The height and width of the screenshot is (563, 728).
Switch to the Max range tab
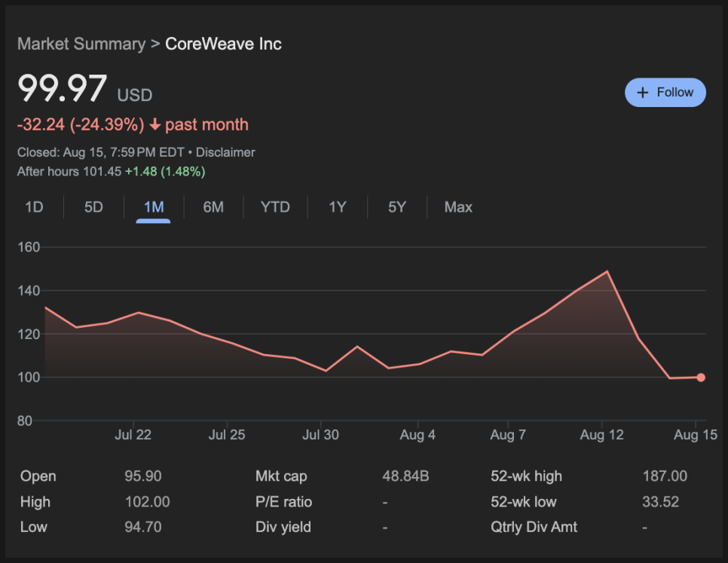[458, 207]
